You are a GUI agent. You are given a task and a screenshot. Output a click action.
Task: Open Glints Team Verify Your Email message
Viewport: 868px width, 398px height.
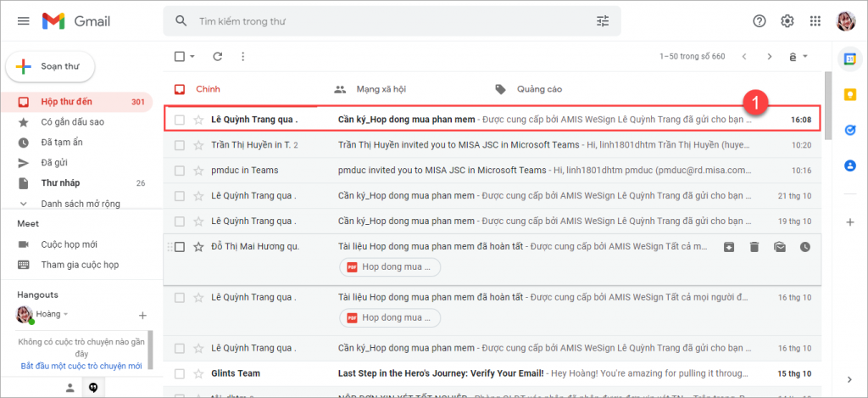[492, 373]
